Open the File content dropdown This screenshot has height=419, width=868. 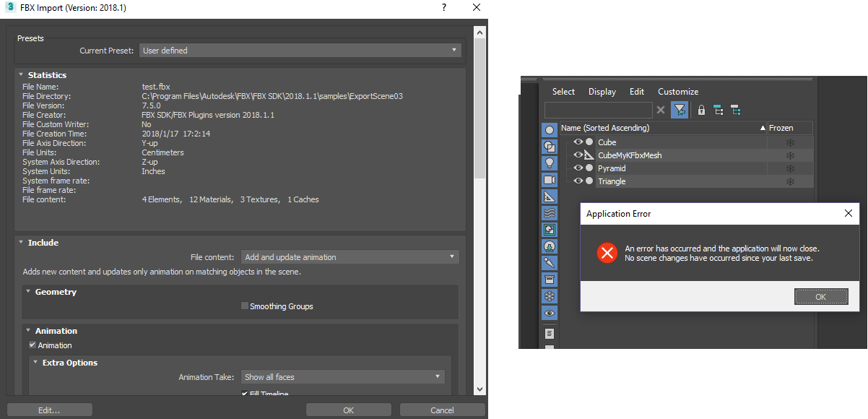coord(350,257)
